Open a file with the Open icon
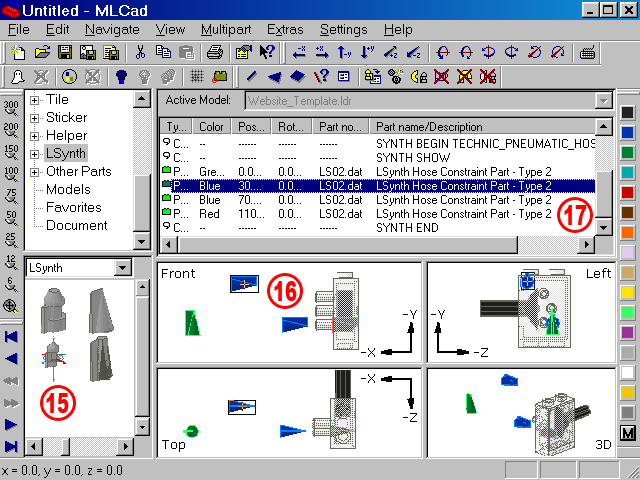 pos(42,53)
